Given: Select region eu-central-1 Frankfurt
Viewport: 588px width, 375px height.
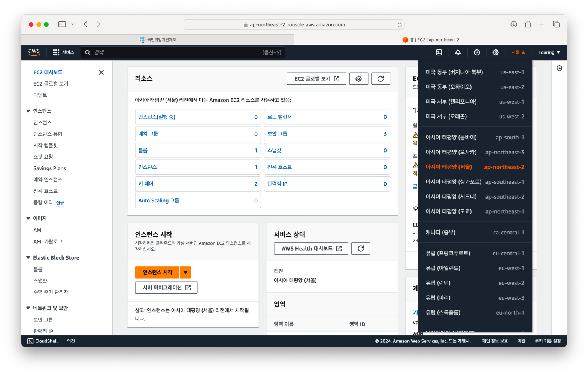Looking at the screenshot, I should 475,253.
